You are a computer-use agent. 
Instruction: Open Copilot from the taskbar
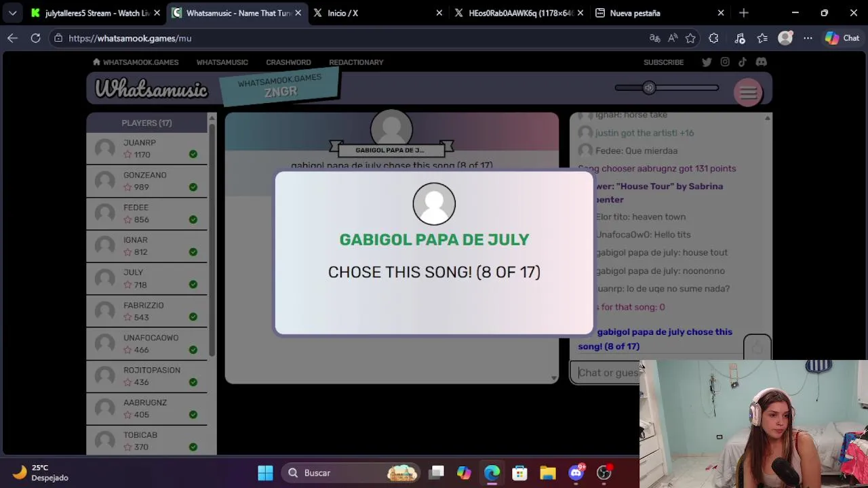(x=464, y=472)
